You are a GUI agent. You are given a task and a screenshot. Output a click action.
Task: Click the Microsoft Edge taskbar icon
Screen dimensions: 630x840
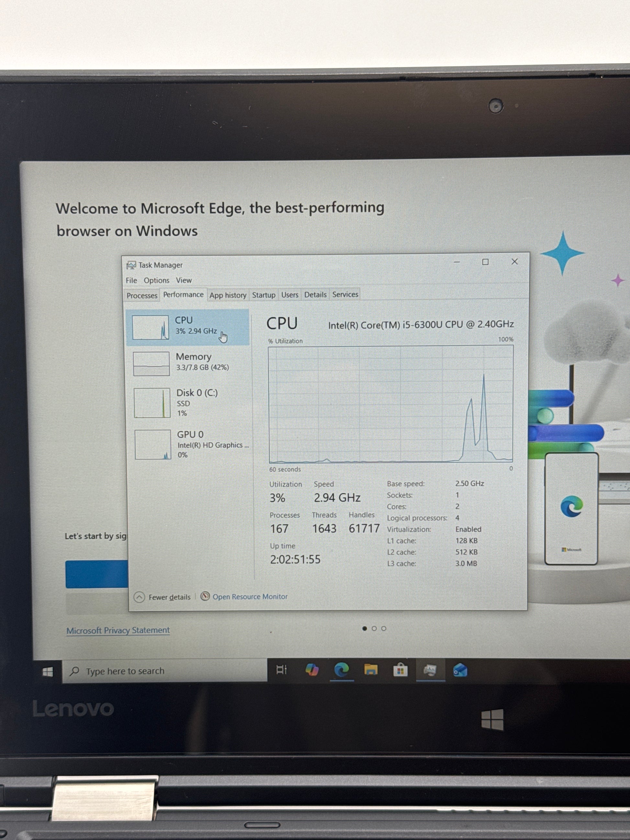342,670
